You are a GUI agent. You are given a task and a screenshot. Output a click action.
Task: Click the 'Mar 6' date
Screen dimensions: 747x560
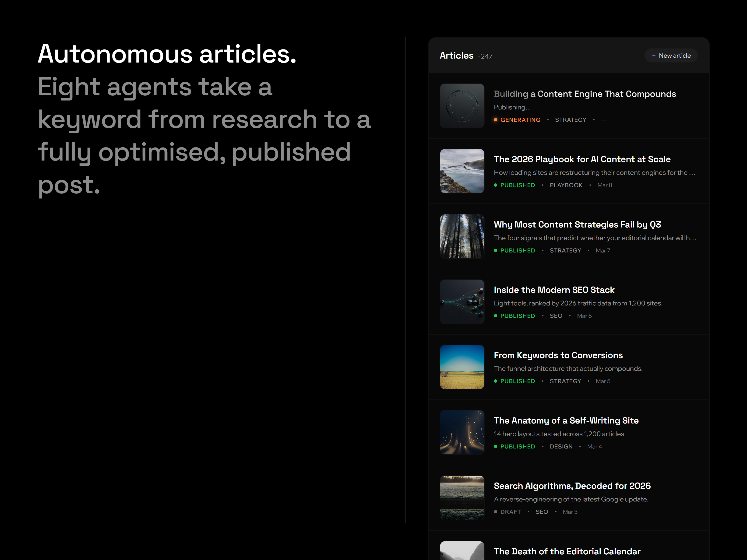pyautogui.click(x=584, y=316)
